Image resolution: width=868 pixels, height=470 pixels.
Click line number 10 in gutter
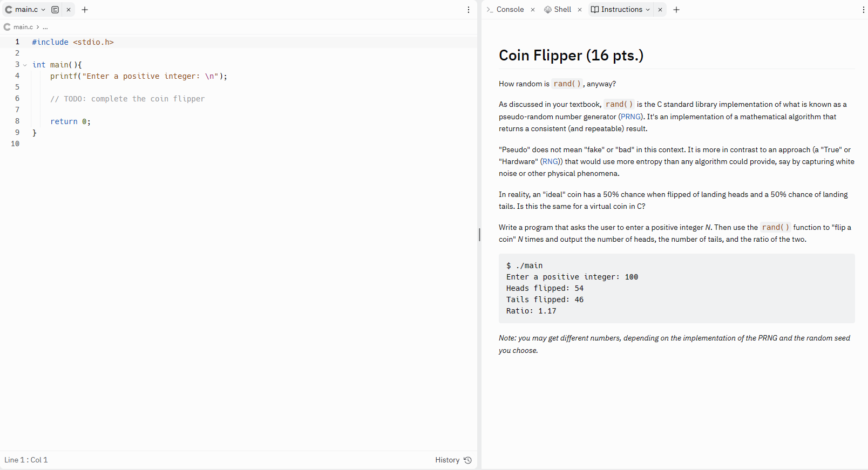pyautogui.click(x=15, y=144)
